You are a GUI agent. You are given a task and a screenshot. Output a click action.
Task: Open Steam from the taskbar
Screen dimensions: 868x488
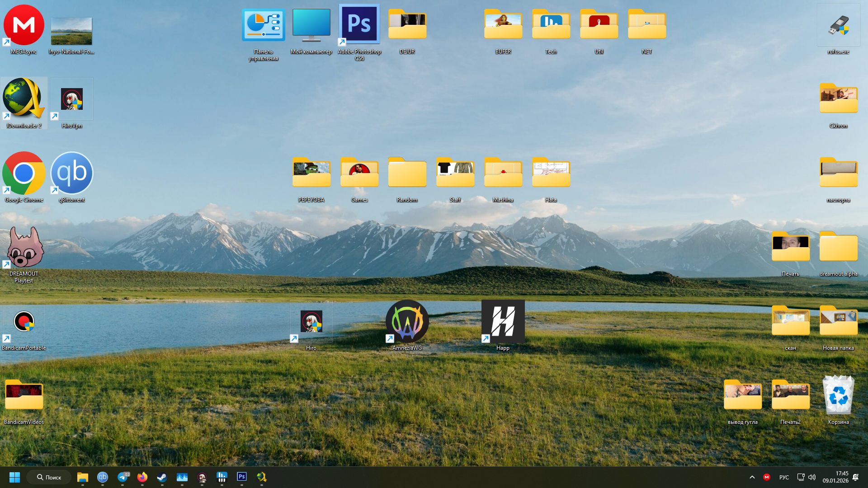tap(162, 477)
